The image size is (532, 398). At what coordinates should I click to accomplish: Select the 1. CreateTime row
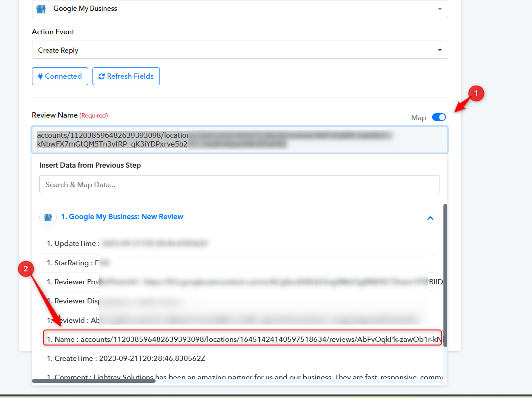238,358
